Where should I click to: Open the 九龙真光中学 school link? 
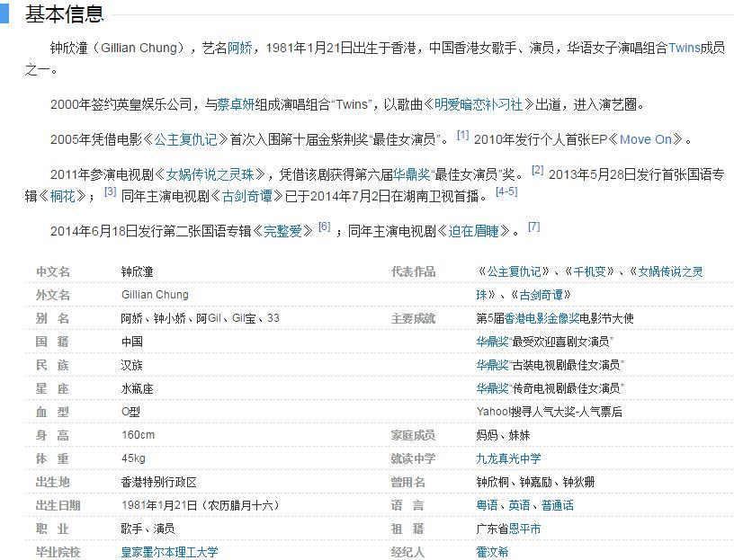tap(508, 458)
